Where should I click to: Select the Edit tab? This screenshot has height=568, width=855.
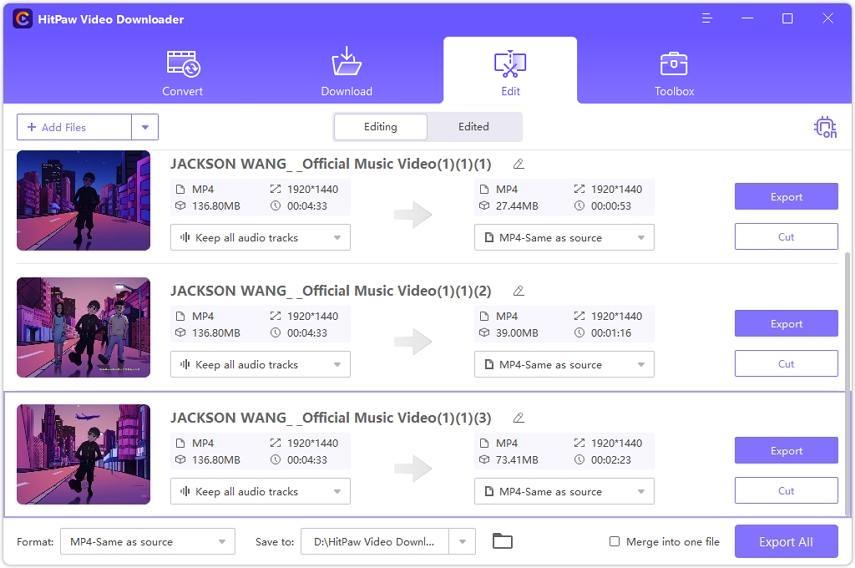click(510, 71)
